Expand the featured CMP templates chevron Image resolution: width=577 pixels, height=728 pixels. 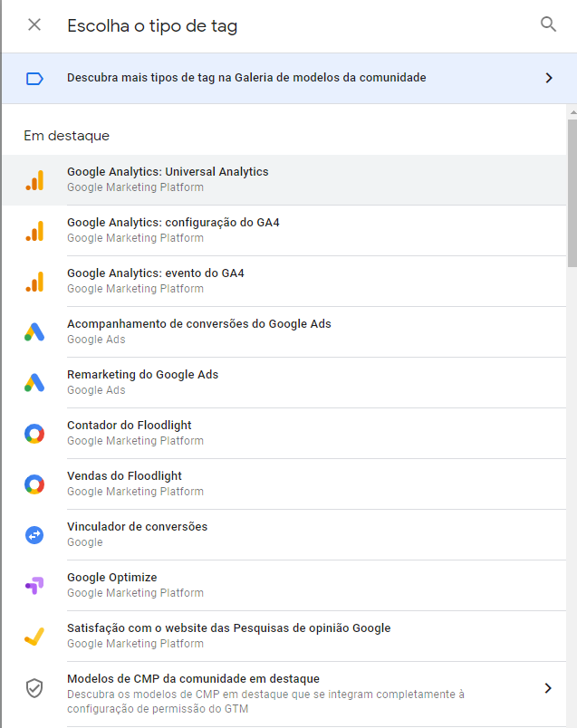tap(548, 688)
